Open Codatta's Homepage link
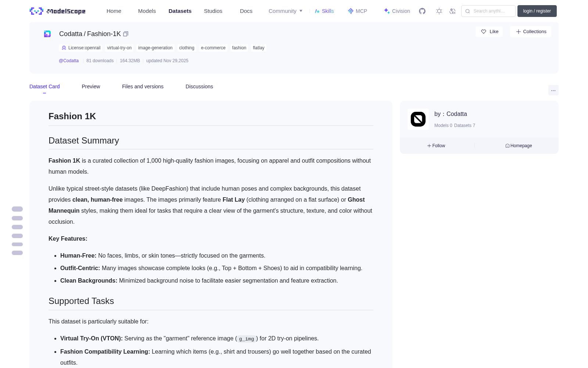The width and height of the screenshot is (588, 368). click(x=519, y=146)
